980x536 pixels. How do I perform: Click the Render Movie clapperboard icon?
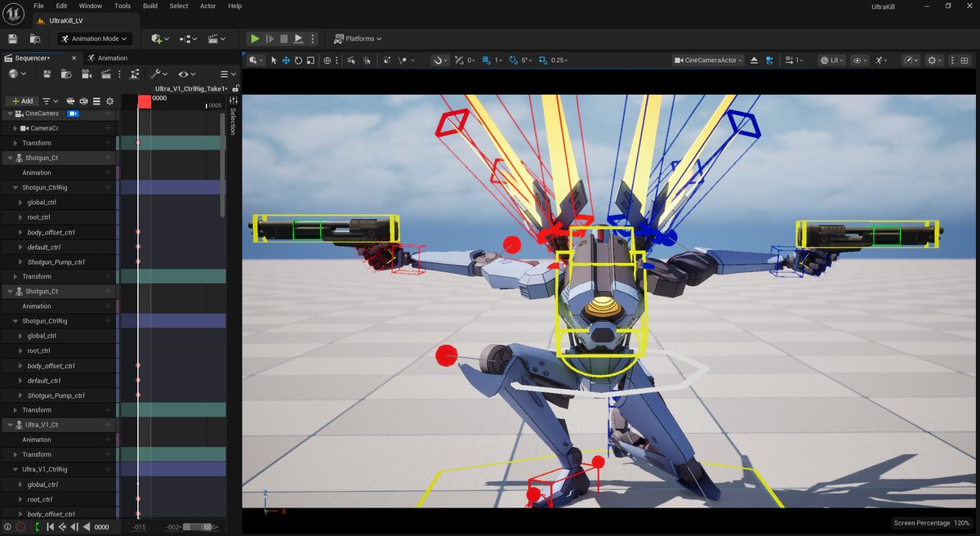pos(105,74)
